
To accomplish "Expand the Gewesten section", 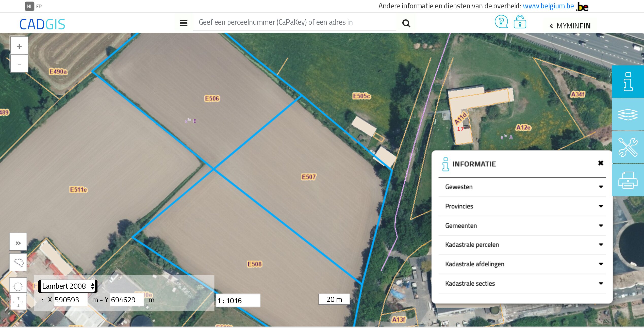I will click(x=522, y=187).
